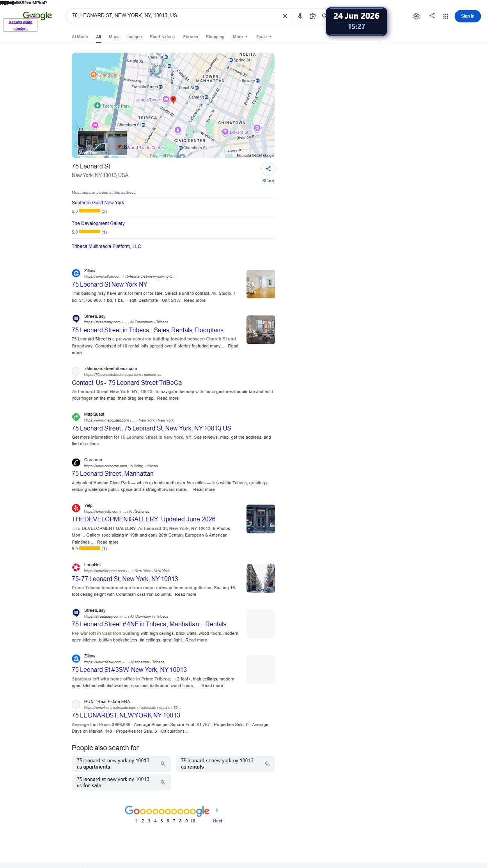Viewport: 493px width, 868px height.
Task: Click the round Share button for 75 Leonard St
Action: click(268, 169)
